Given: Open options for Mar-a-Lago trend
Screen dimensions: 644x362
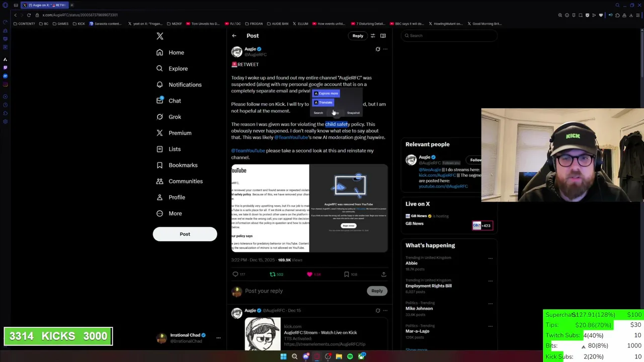Looking at the screenshot, I should (491, 326).
